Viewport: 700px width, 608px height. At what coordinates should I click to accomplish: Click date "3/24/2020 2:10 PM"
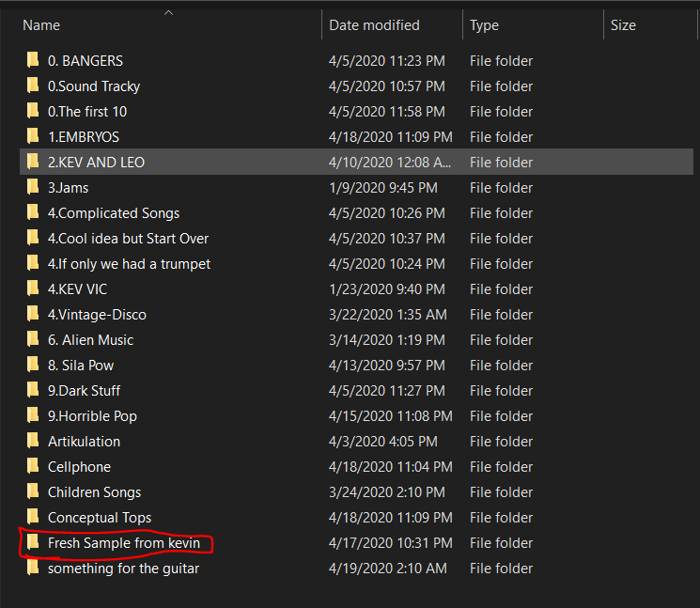387,492
